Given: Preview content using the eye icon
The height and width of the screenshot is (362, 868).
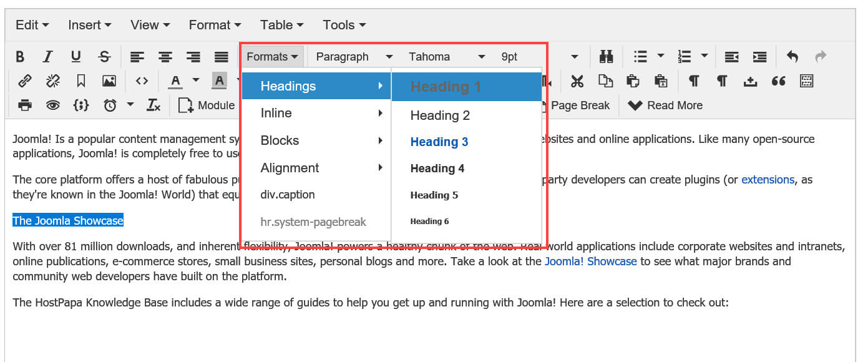Looking at the screenshot, I should tap(53, 105).
